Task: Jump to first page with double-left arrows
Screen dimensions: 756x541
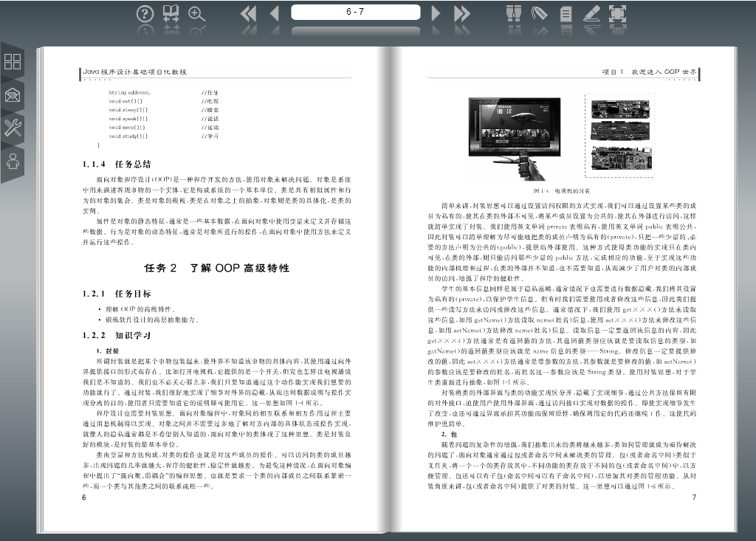Action: point(249,13)
